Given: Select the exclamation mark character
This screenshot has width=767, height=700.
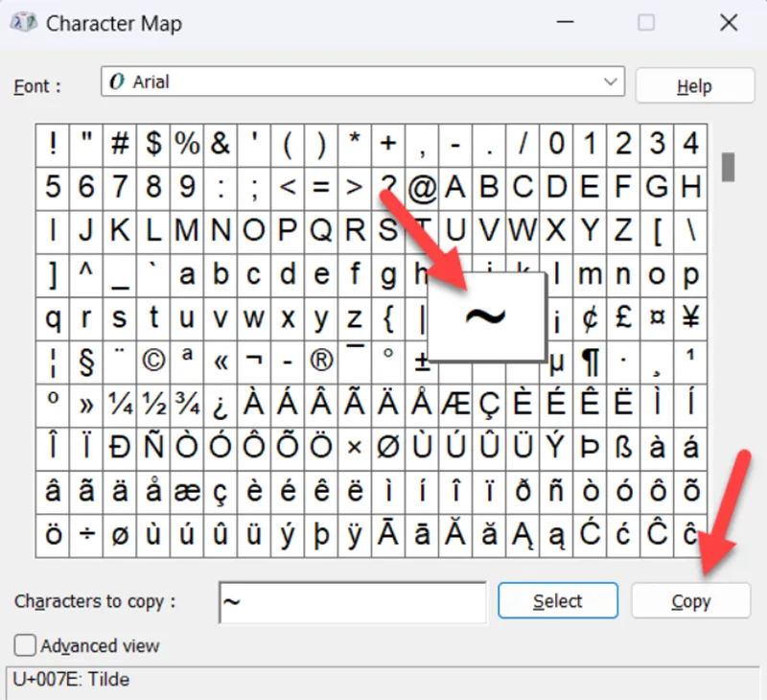Looking at the screenshot, I should point(53,146).
